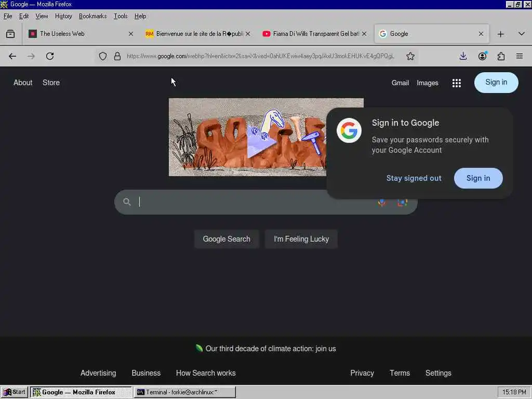Switch to Terminal taskbar window

[184, 392]
